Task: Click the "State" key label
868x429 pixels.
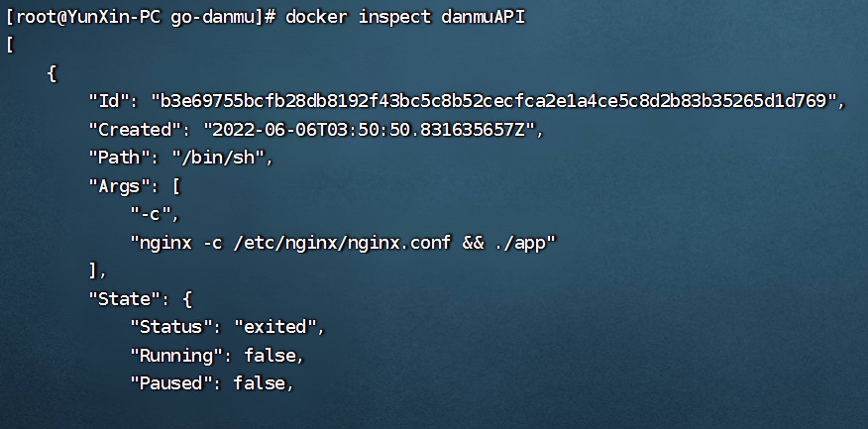Action: click(x=125, y=298)
